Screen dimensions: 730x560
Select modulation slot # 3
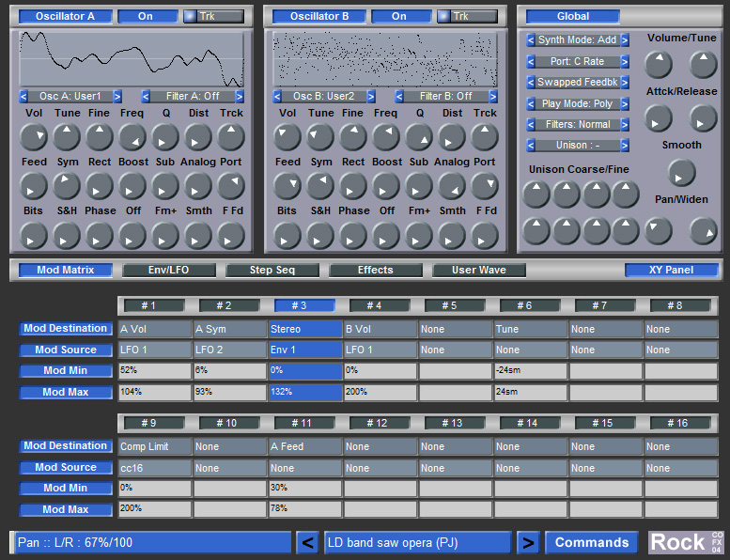(x=304, y=305)
